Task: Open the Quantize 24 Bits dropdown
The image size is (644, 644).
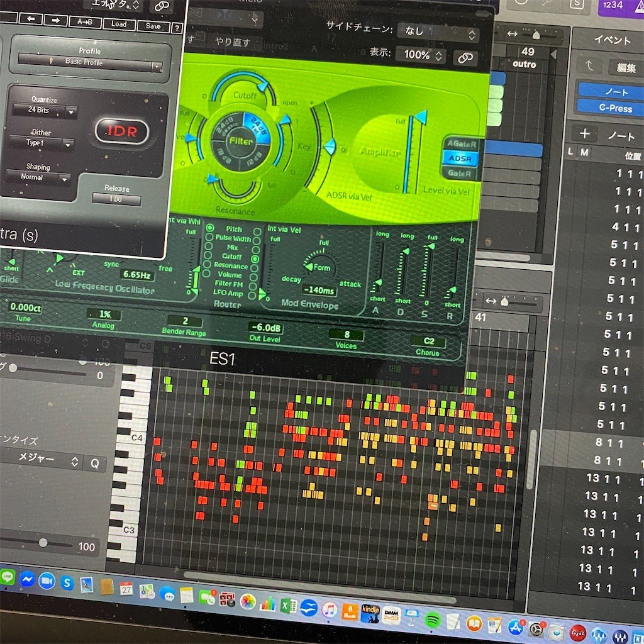Action: (x=45, y=111)
